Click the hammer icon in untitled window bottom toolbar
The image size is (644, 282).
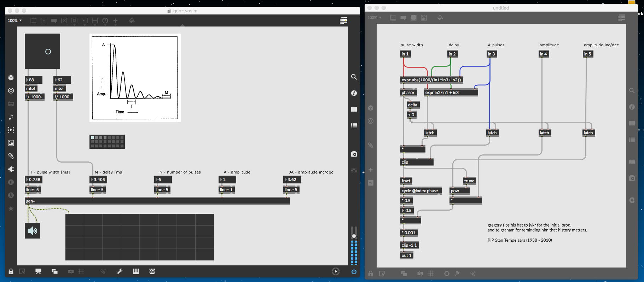457,274
